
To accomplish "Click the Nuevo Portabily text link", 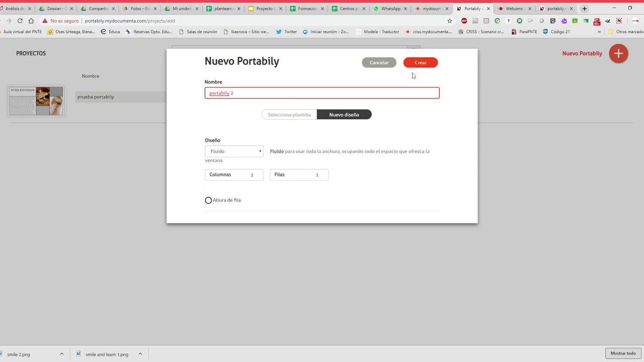I will (x=582, y=53).
